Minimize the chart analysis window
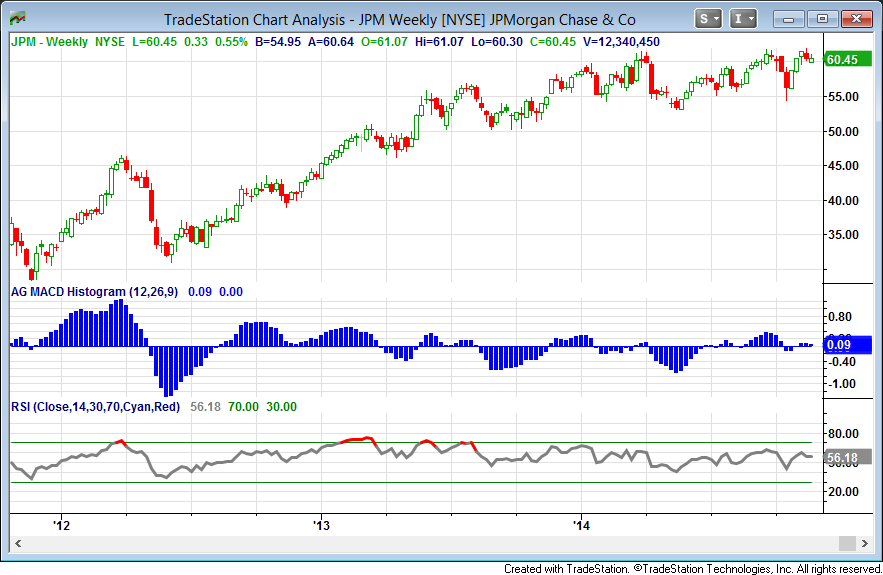883x575 pixels. tap(788, 19)
